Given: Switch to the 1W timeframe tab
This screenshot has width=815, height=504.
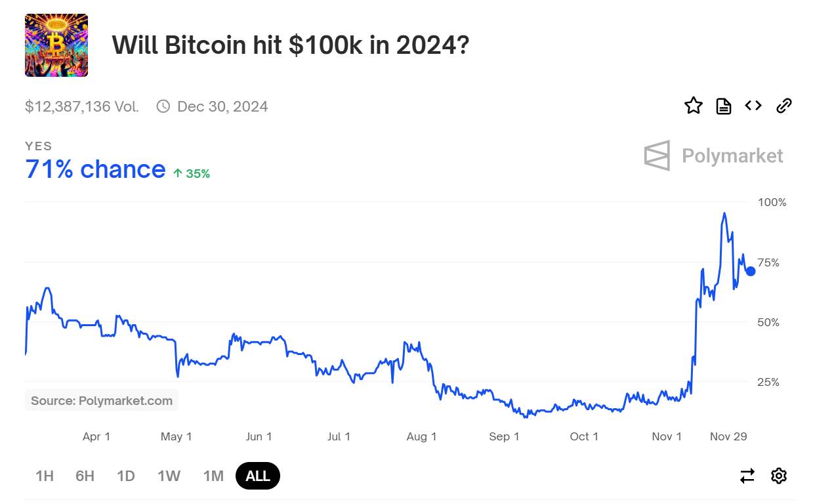Looking at the screenshot, I should [x=169, y=476].
